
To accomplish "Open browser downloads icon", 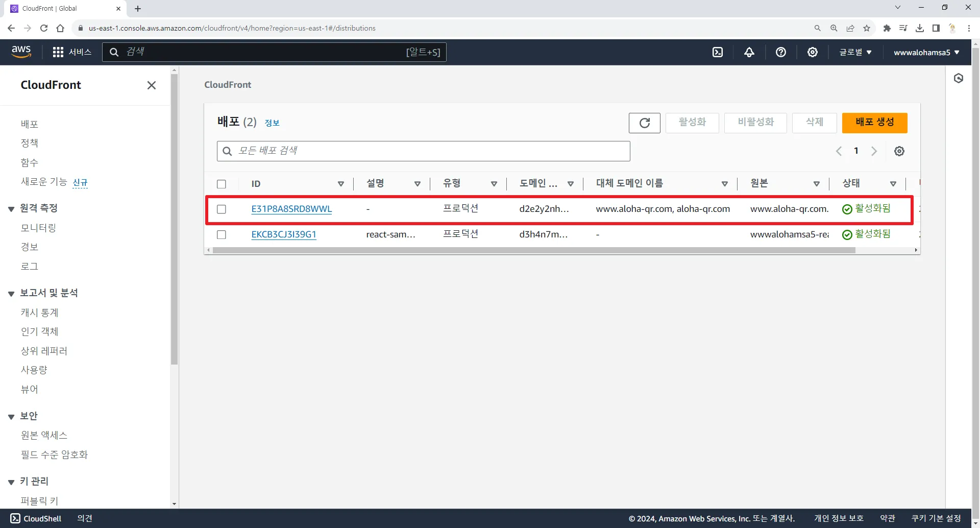I will coord(920,28).
